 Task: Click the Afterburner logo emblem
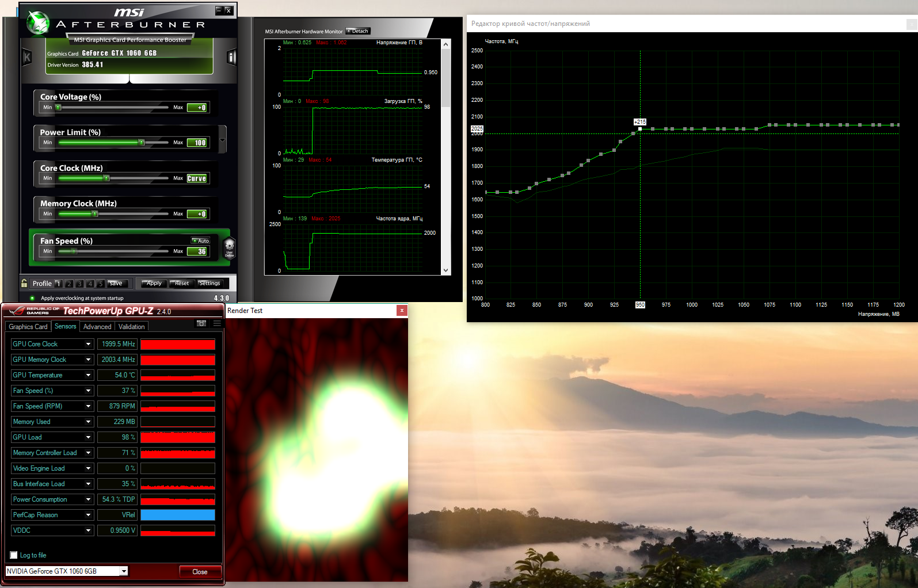pos(38,23)
